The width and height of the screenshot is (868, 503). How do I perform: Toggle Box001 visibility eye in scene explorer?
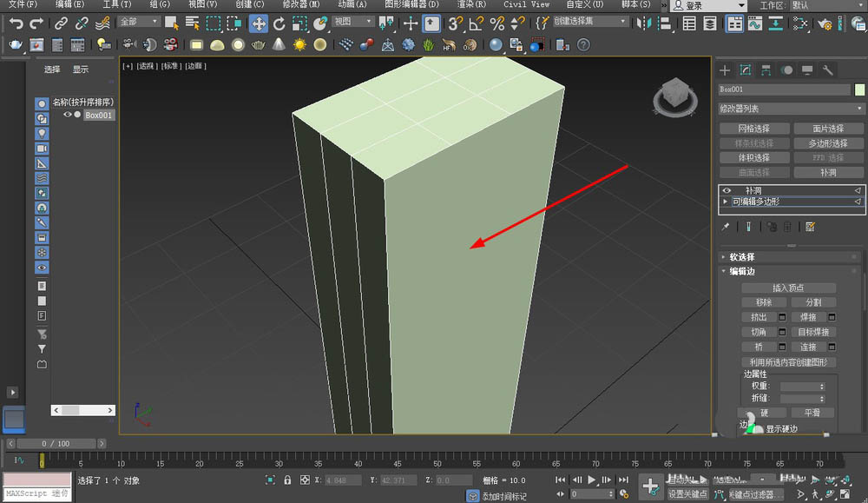point(68,115)
